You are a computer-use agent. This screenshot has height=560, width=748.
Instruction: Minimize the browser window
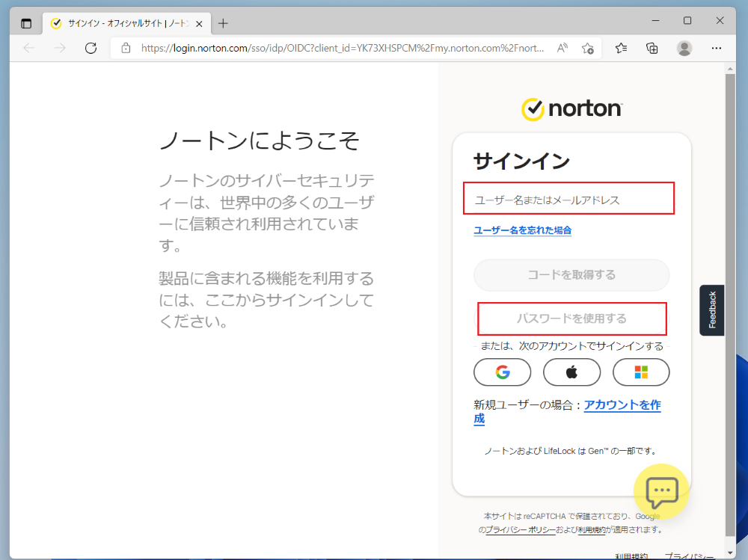click(x=655, y=20)
